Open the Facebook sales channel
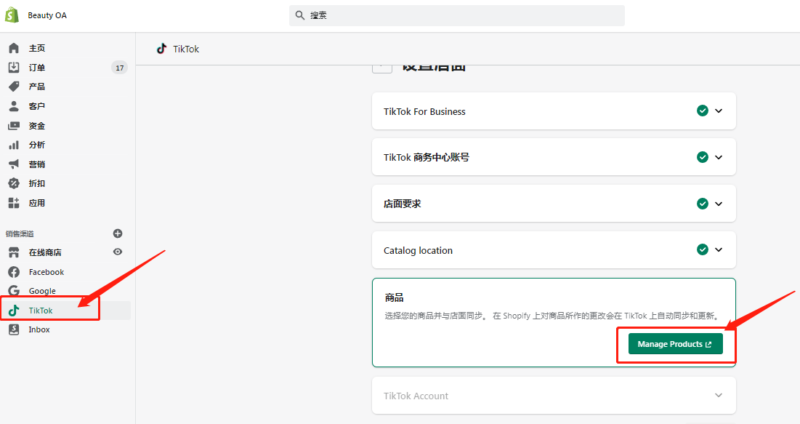This screenshot has width=800, height=424. pyautogui.click(x=46, y=272)
